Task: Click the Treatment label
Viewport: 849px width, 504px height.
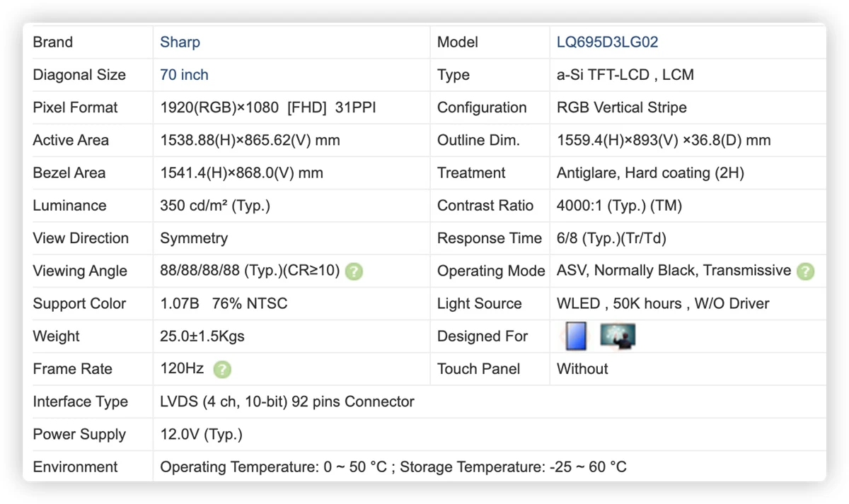Action: click(x=471, y=173)
